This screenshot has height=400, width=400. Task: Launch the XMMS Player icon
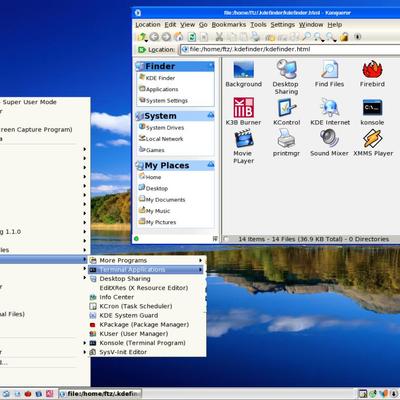(373, 138)
